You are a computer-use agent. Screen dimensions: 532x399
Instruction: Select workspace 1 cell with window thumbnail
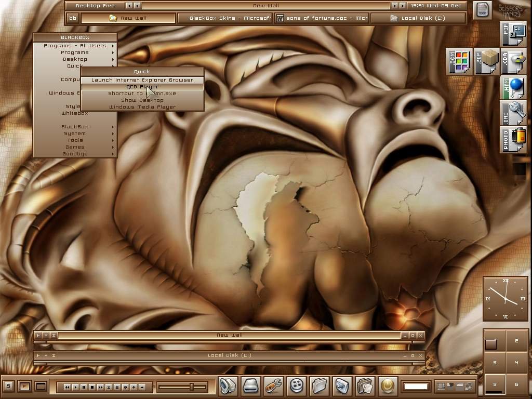[495, 341]
